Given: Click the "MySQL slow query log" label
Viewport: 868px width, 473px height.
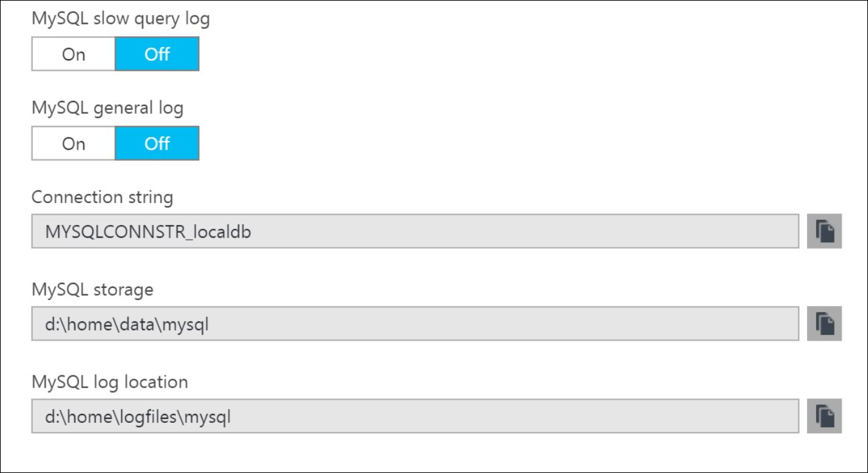Looking at the screenshot, I should point(121,19).
